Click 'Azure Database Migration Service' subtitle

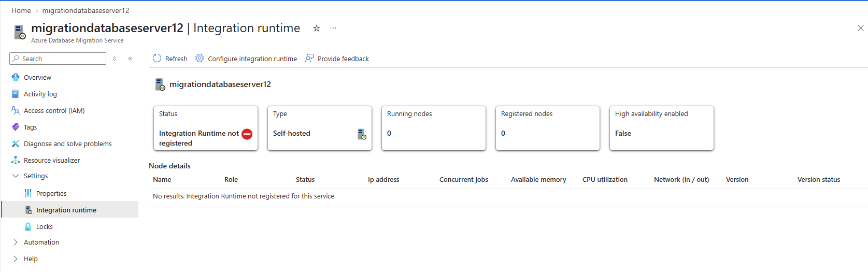point(77,40)
